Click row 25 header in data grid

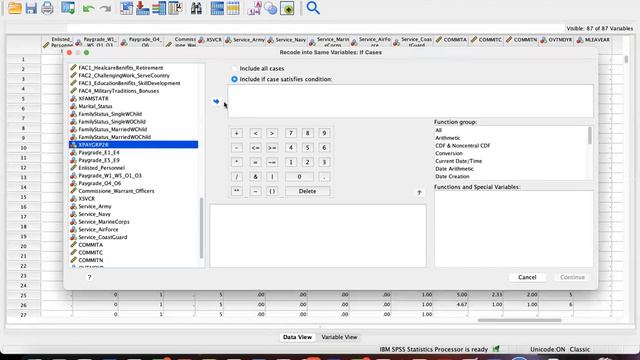23,295
